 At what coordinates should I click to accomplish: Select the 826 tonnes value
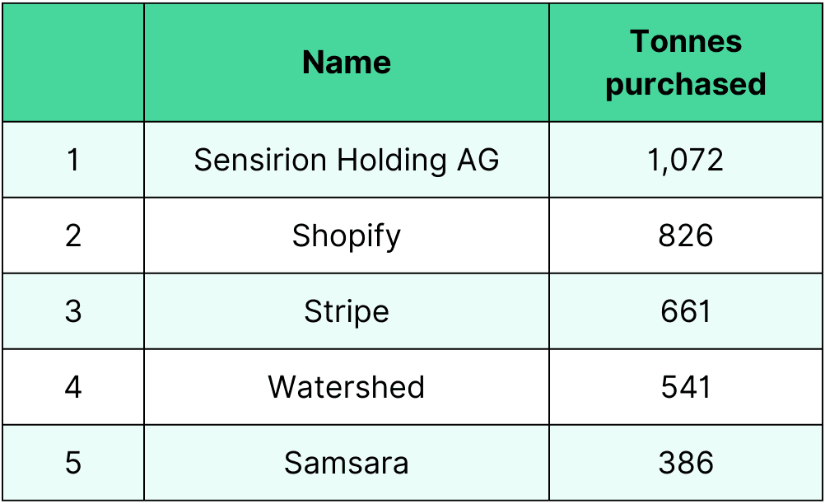686,236
